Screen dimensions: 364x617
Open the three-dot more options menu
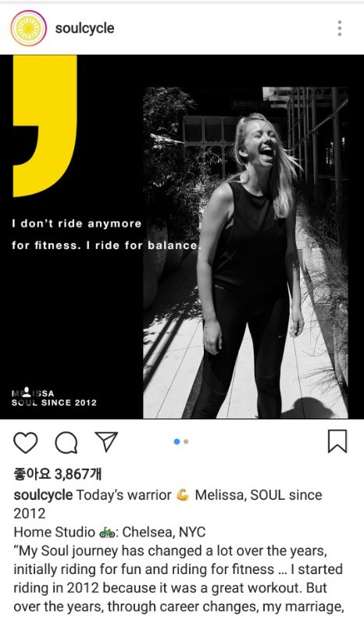coord(340,28)
